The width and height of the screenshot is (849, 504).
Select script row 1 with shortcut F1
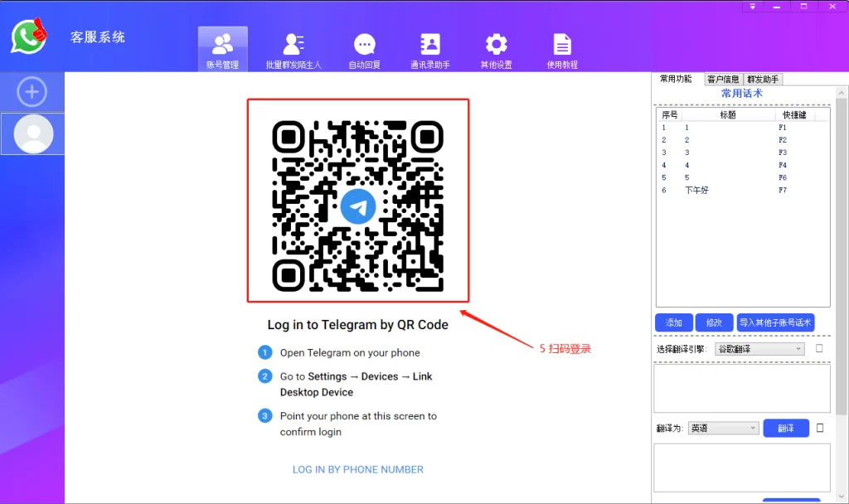[x=742, y=128]
